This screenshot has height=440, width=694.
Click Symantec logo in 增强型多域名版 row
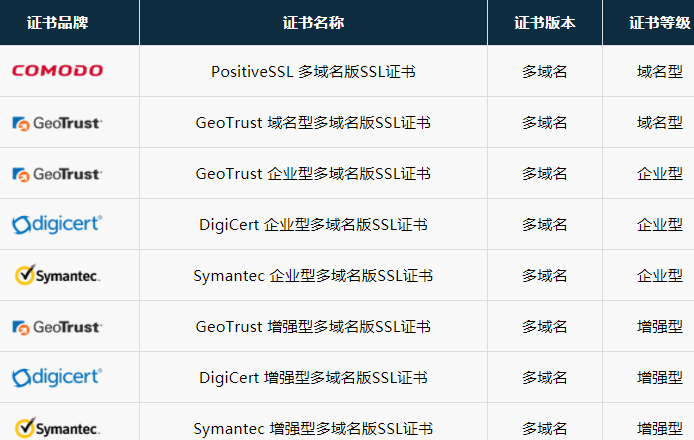(58, 428)
